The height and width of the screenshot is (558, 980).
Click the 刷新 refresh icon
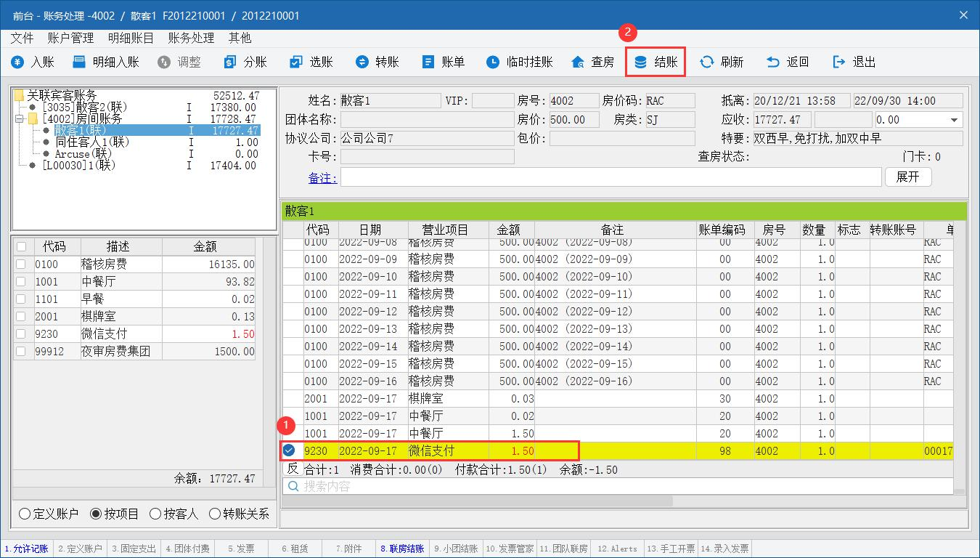click(706, 62)
